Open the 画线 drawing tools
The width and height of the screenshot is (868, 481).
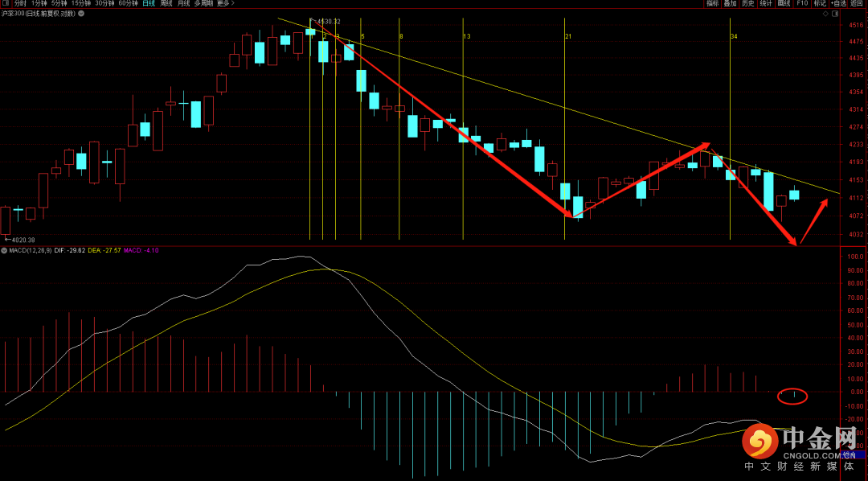pos(784,4)
